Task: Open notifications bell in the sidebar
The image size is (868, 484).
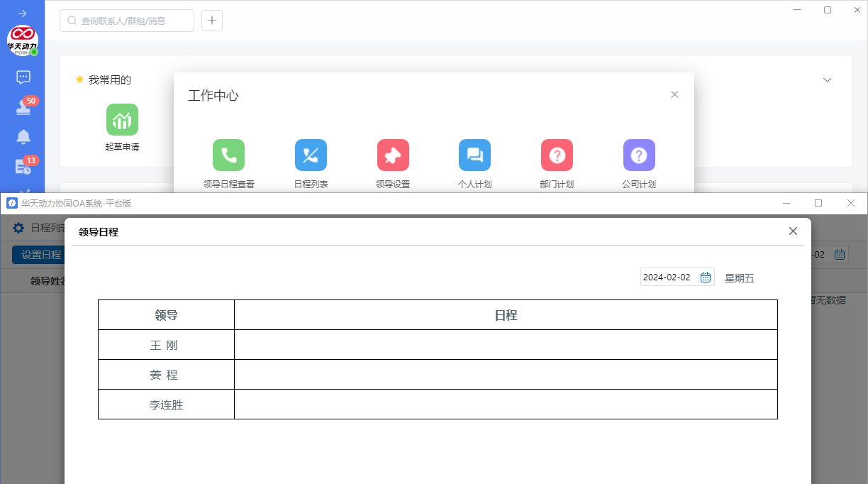Action: (23, 137)
